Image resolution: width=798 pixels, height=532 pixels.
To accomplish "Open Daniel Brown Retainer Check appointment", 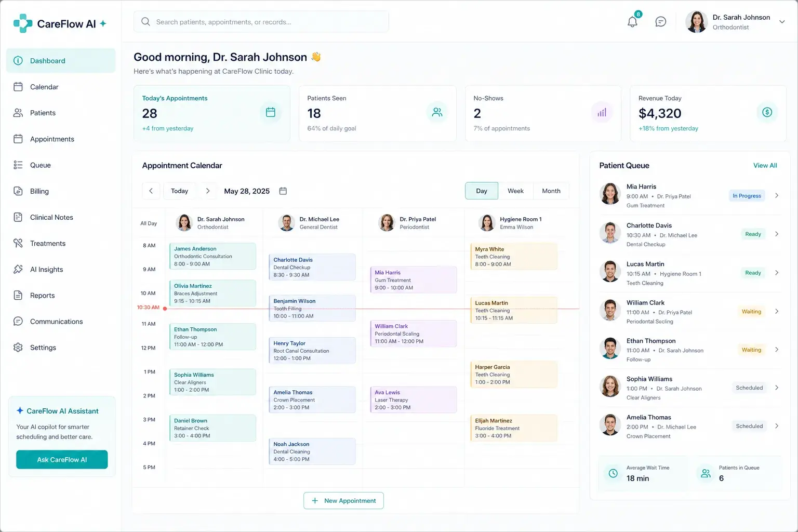I will click(212, 428).
